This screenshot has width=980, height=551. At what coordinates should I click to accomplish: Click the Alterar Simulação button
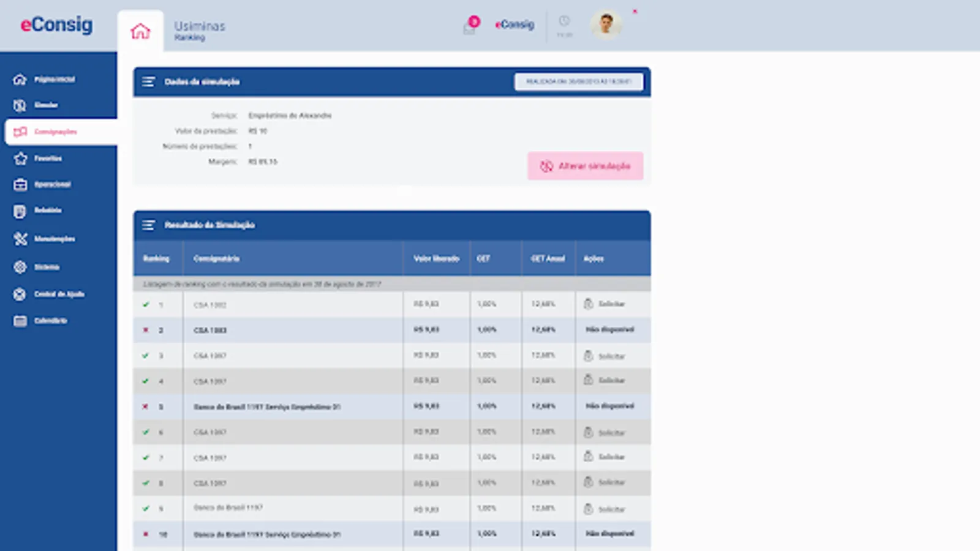pos(585,166)
